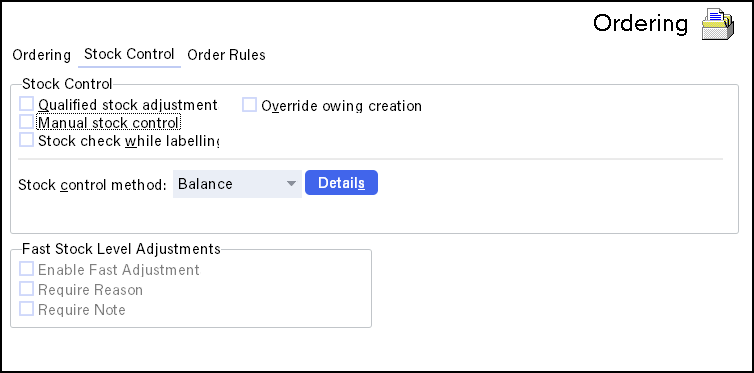Click the large Ordering page heading
The image size is (754, 373).
pos(640,23)
